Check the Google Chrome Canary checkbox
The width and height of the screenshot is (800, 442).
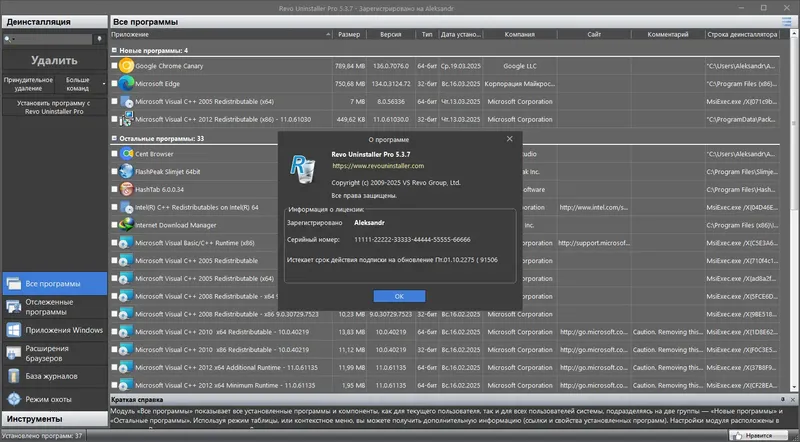(x=114, y=66)
